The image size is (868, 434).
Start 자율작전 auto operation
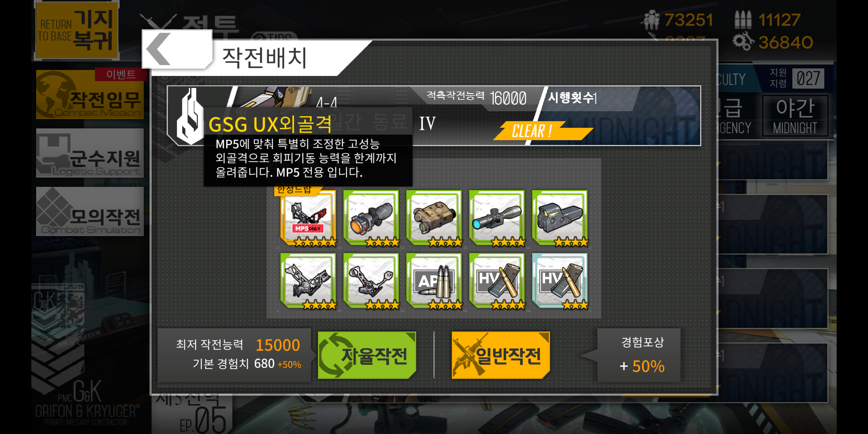coord(367,355)
